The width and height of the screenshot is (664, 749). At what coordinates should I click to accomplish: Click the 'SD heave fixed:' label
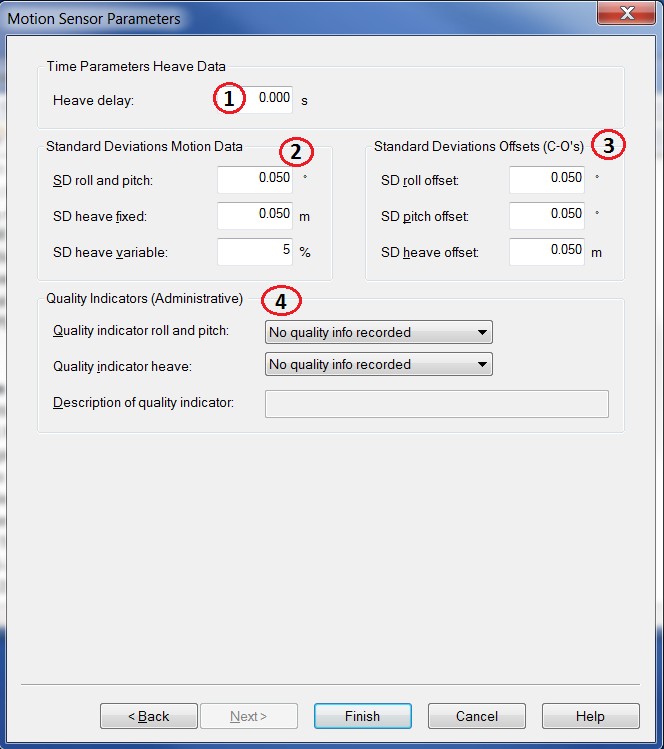pyautogui.click(x=100, y=216)
